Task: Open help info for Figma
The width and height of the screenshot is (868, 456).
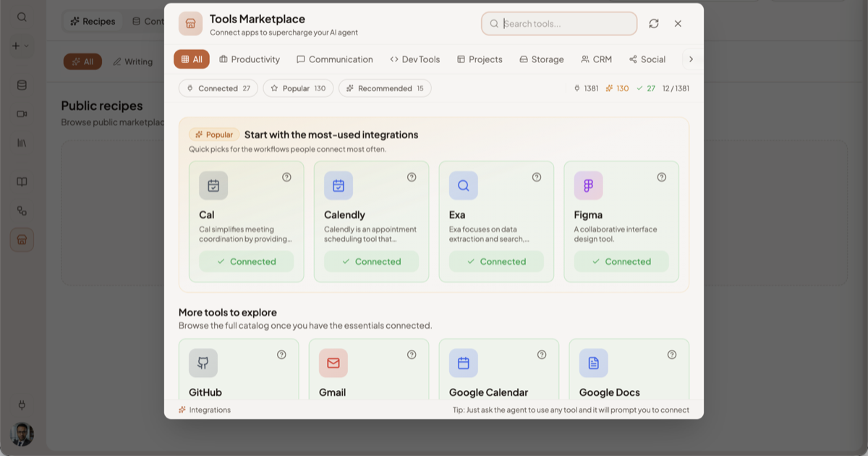Action: 662,177
